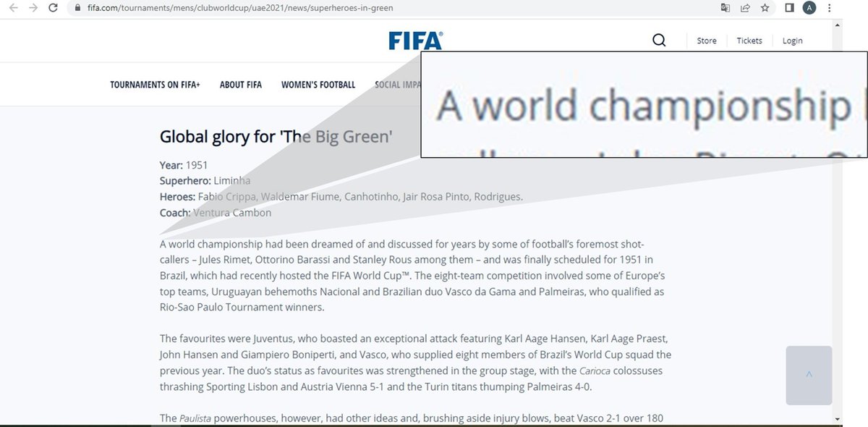Click the page scrollbar up arrow
868x427 pixels.
[838, 25]
